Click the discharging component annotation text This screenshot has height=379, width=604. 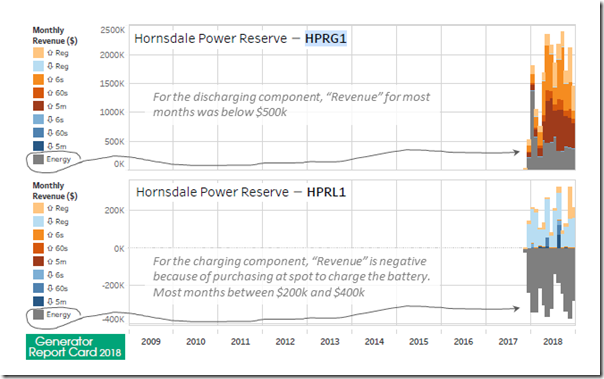pyautogui.click(x=291, y=104)
